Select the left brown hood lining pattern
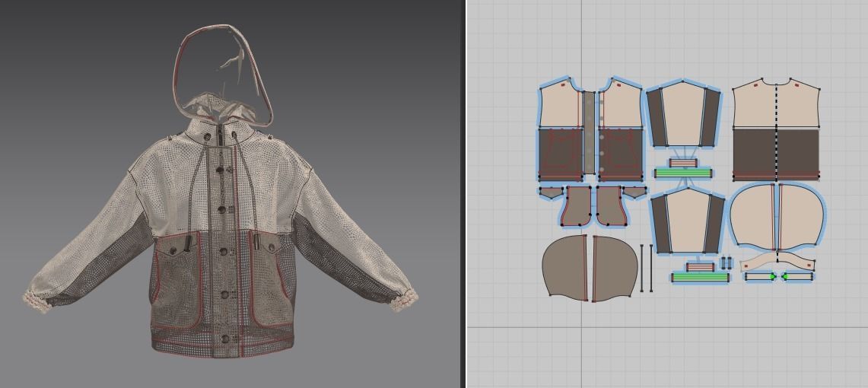 click(x=564, y=267)
